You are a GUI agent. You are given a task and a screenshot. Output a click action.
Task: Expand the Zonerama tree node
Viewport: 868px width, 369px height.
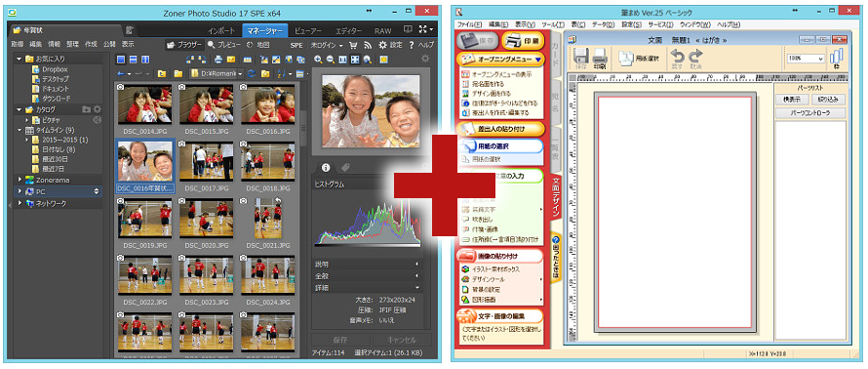(x=20, y=180)
